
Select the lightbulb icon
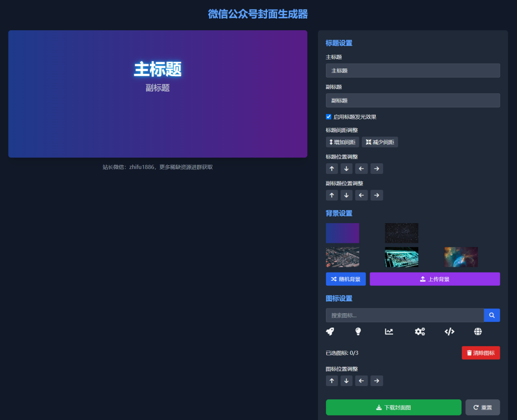358,331
